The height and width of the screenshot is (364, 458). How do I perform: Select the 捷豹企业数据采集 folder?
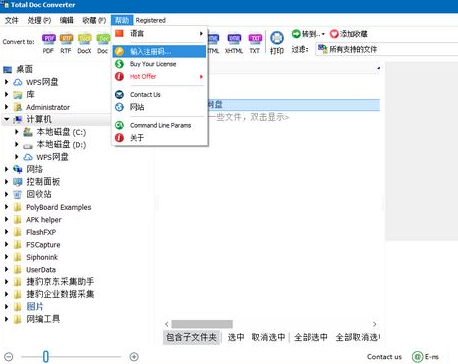point(60,294)
